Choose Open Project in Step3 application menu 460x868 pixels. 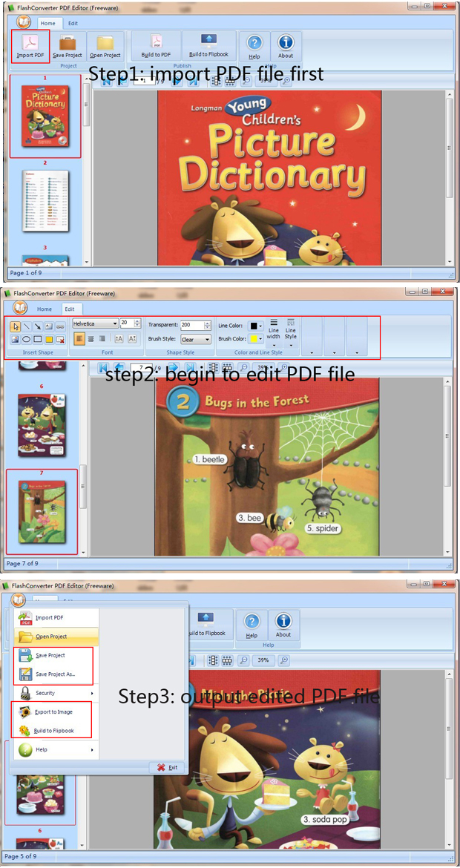[x=55, y=637]
